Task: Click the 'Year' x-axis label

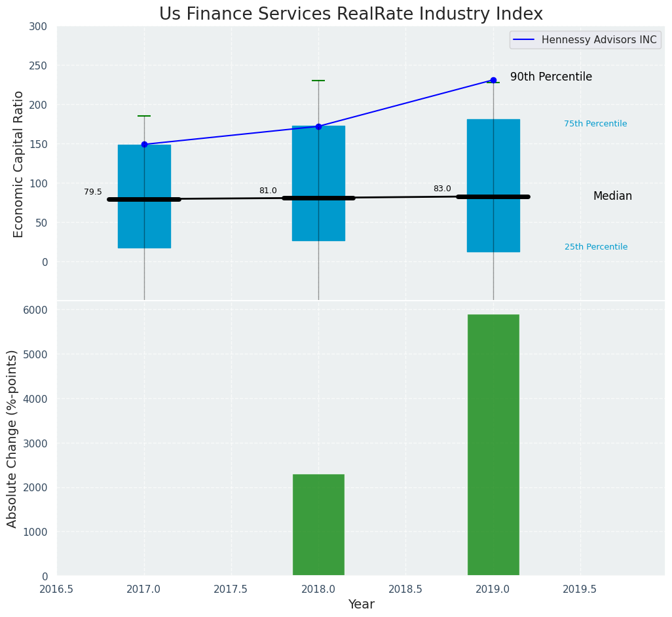Action: tap(361, 604)
